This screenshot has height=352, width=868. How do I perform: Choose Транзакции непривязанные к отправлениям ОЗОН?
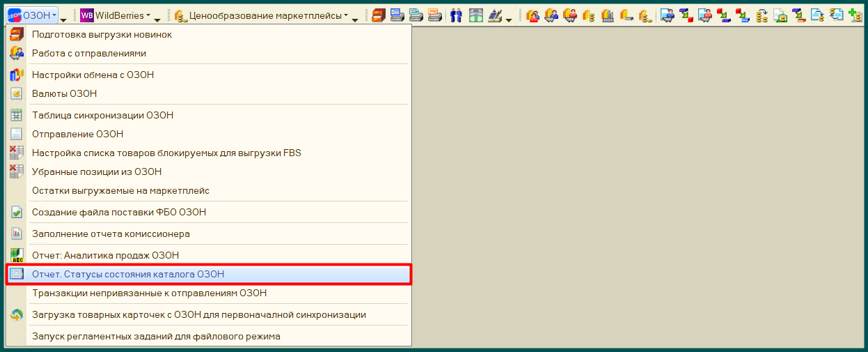[x=209, y=293]
